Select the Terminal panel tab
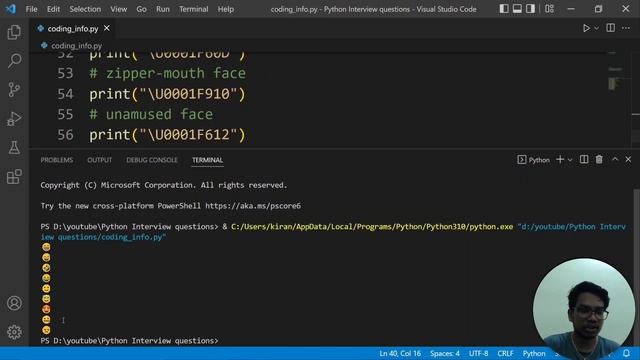 pos(207,160)
